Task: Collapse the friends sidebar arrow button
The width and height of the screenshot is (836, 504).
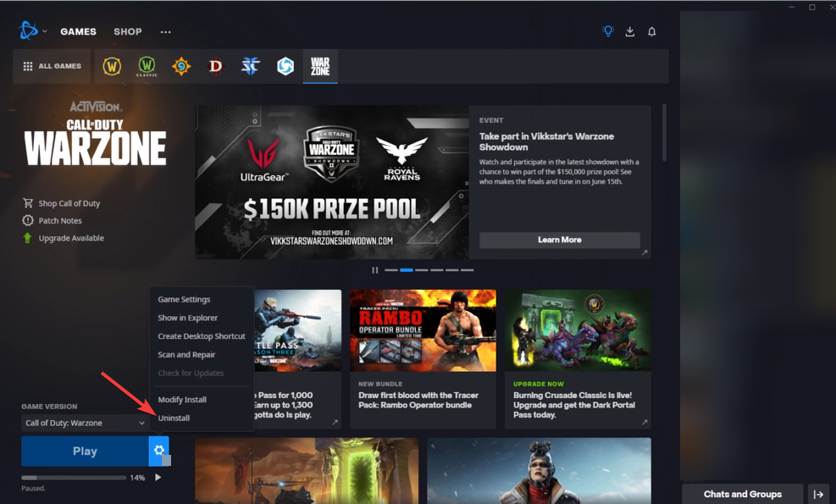Action: click(x=818, y=494)
